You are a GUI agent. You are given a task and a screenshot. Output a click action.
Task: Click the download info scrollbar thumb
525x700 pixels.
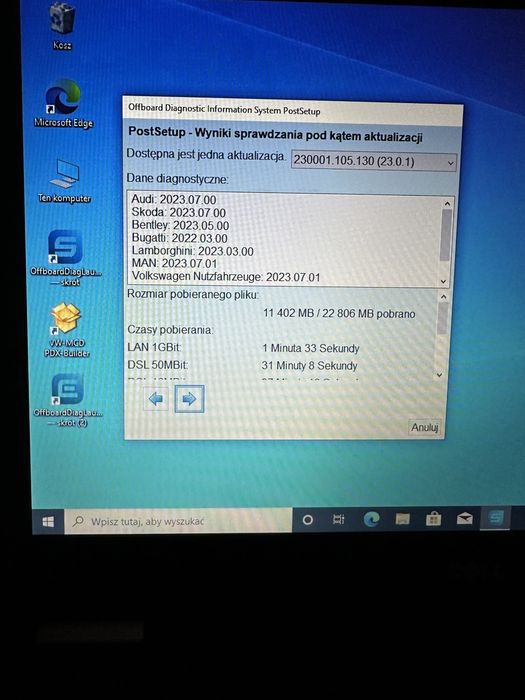point(442,318)
